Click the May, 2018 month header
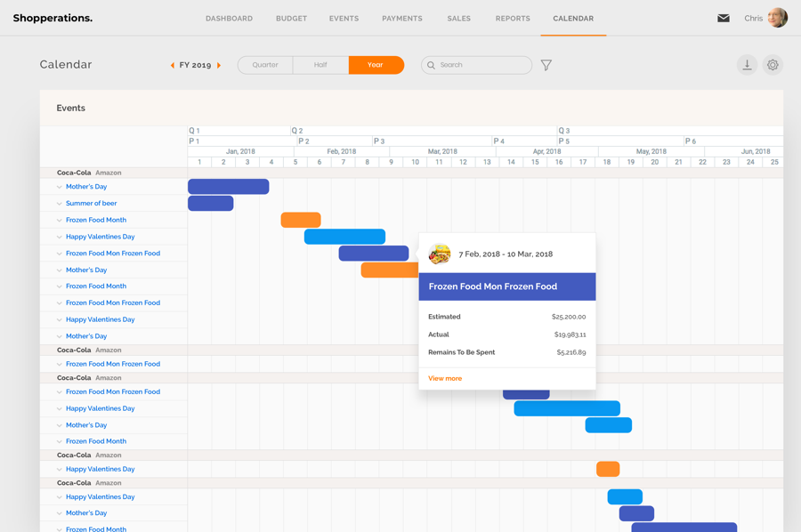Viewport: 801px width, 532px height. click(x=651, y=151)
